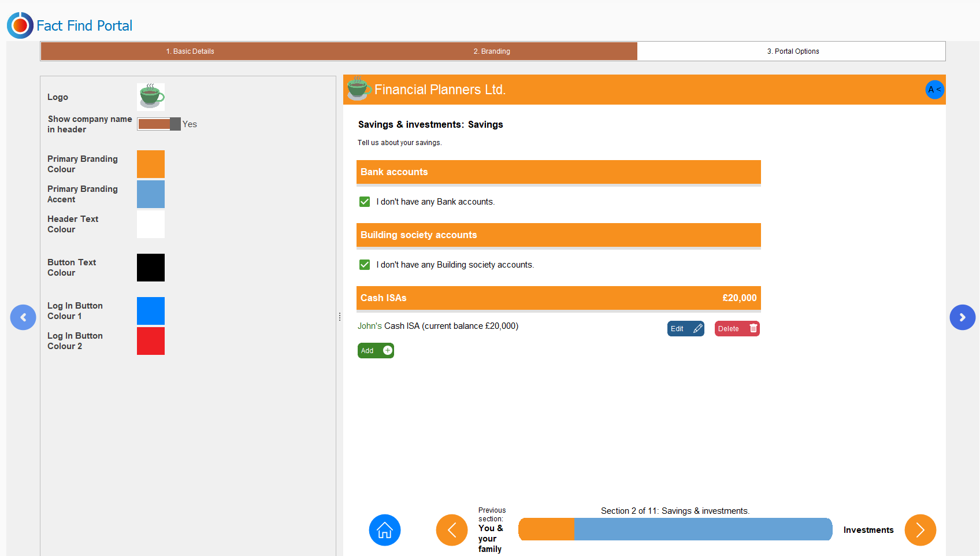Click the Fact Find Portal logo

coord(20,25)
